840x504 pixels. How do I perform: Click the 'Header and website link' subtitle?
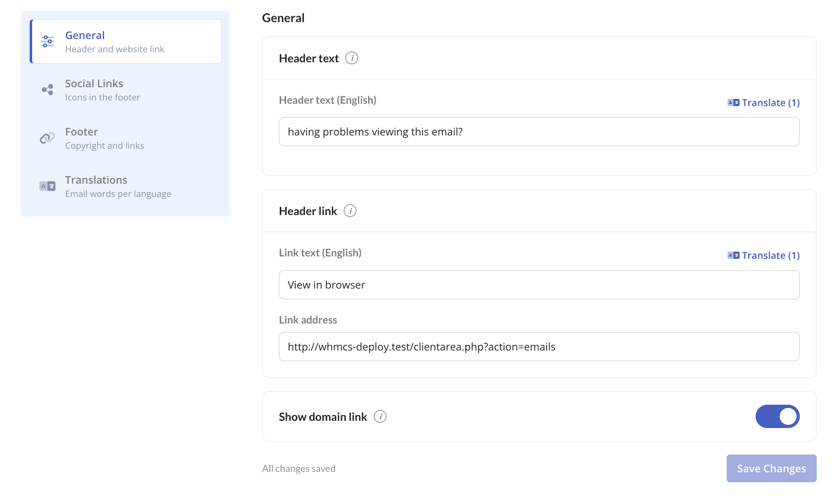pyautogui.click(x=115, y=49)
